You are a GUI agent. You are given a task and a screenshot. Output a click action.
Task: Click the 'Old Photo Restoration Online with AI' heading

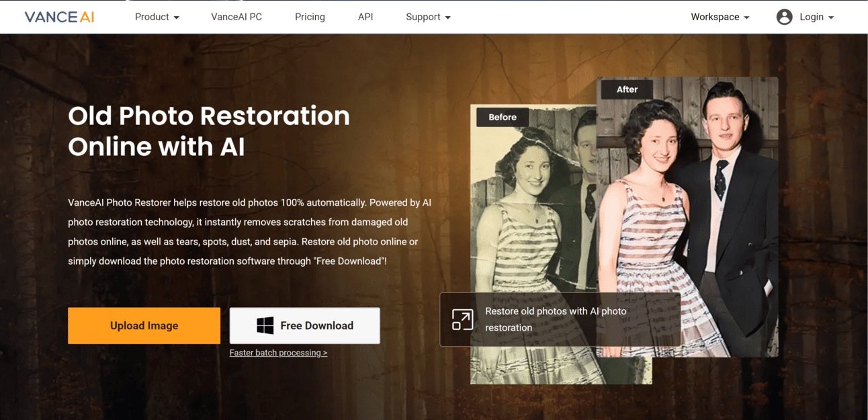coord(209,131)
